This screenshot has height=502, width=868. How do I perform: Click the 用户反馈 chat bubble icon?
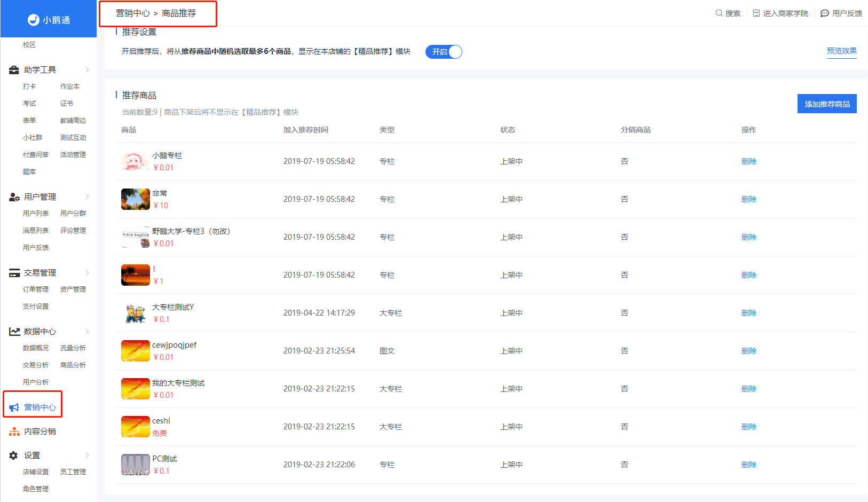825,13
